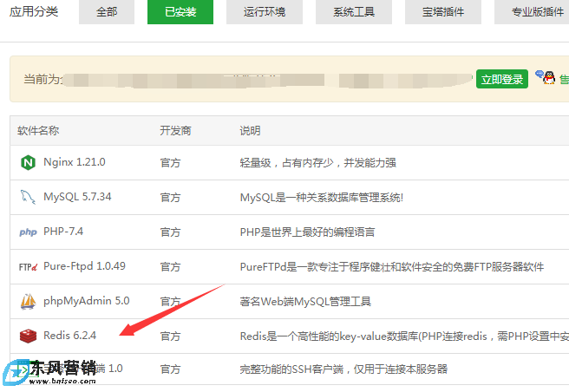Open MySQL 5.7.34 software entry
The height and width of the screenshot is (392, 569).
click(x=77, y=197)
